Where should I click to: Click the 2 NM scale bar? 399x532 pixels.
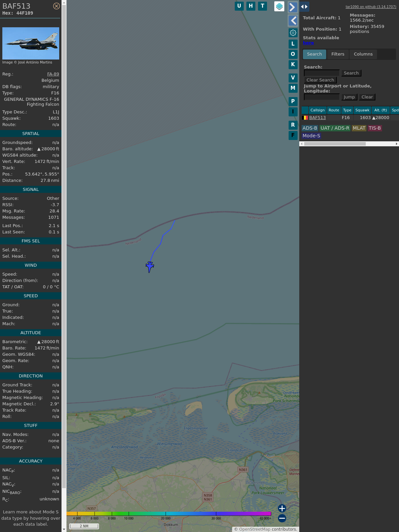[x=84, y=526]
